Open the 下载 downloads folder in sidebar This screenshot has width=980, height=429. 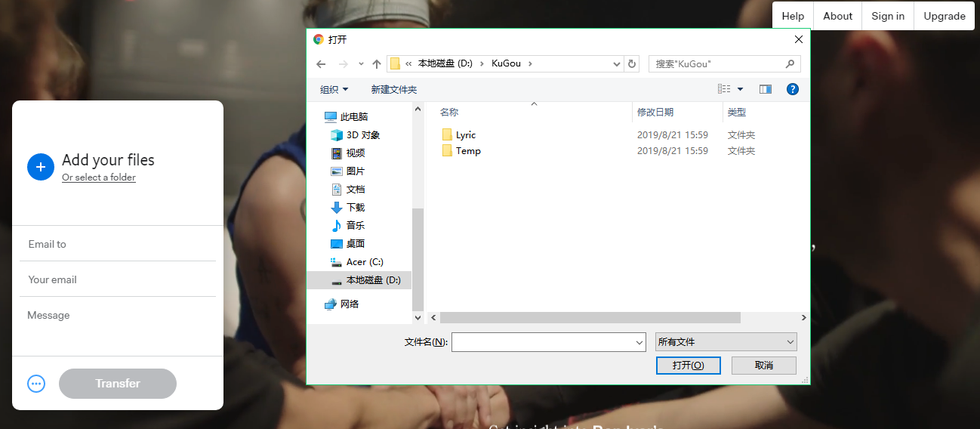pos(355,208)
